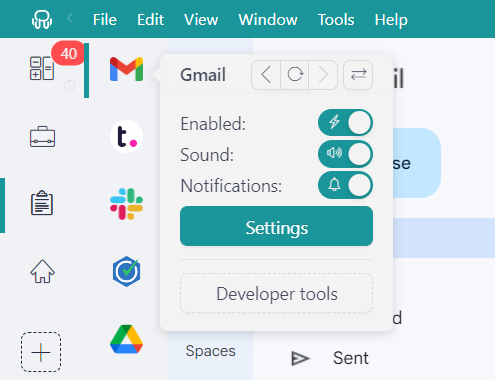Reload Gmail with the refresh button
Screen dimensions: 495x380
pyautogui.click(x=295, y=75)
